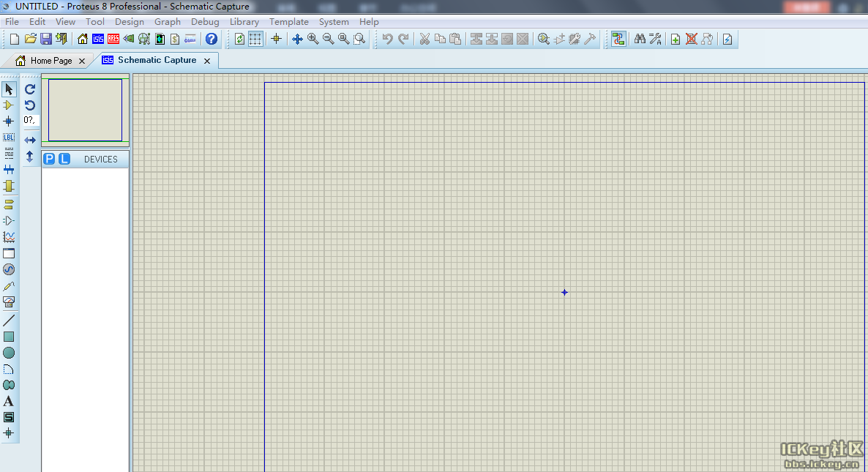Click the Search and Tag binoculars icon

point(640,39)
